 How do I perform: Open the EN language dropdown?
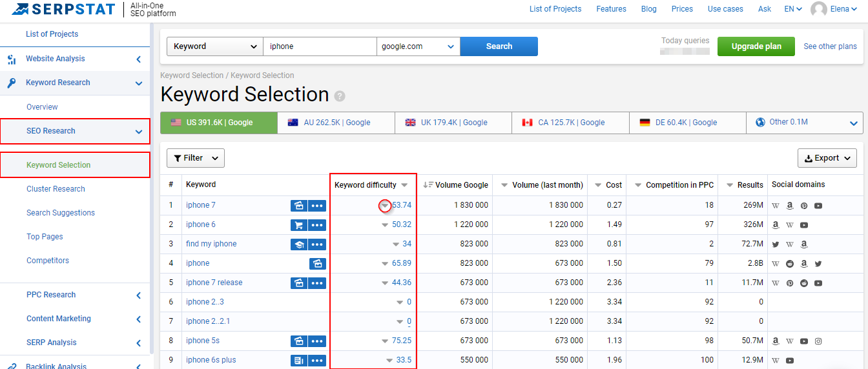point(793,9)
